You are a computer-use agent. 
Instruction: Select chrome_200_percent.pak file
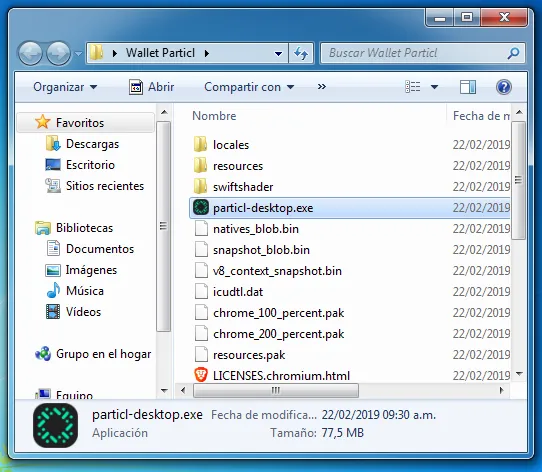click(279, 334)
